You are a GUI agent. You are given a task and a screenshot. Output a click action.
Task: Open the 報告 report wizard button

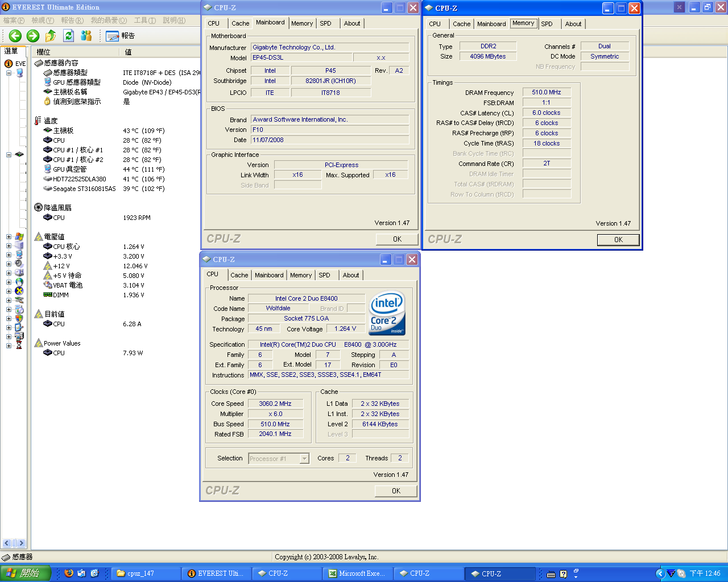coord(121,36)
